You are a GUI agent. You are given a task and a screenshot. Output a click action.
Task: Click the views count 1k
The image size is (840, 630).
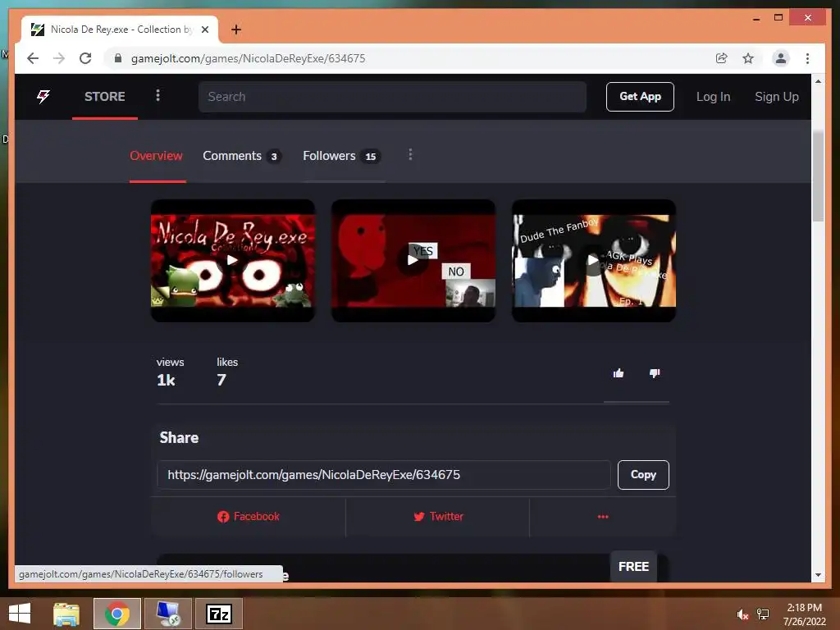(166, 381)
